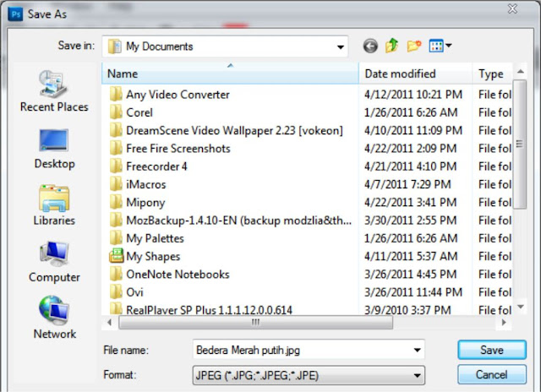The height and width of the screenshot is (392, 541).
Task: Expand the Save in location dropdown
Action: [340, 46]
